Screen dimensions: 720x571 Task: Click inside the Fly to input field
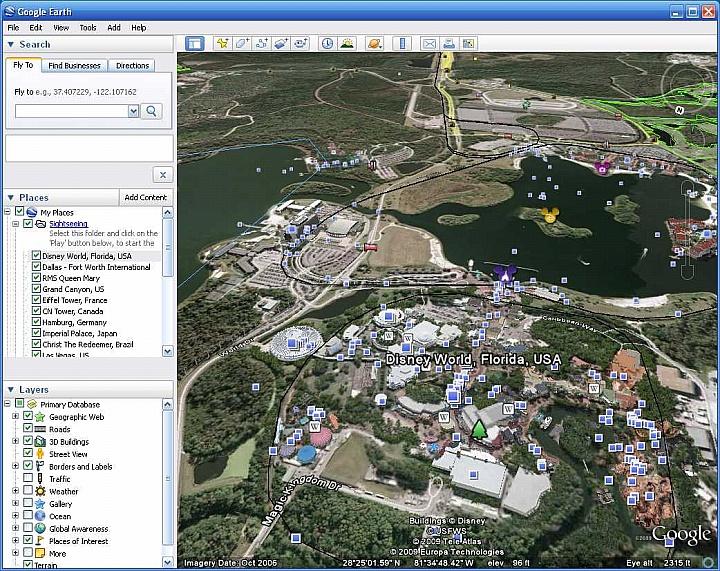click(x=71, y=111)
